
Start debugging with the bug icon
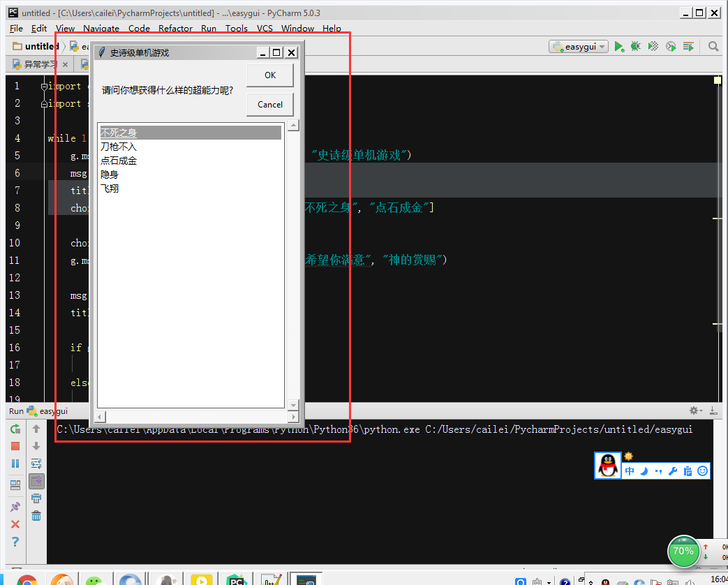point(636,46)
